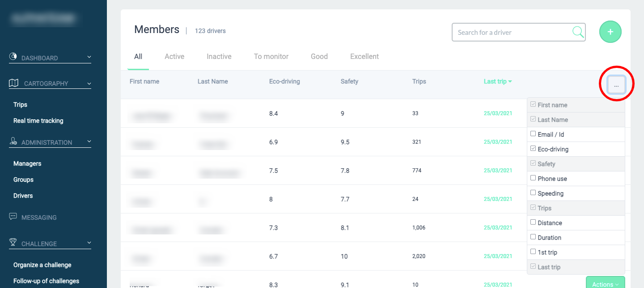
Task: Open Real time tracking in sidebar
Action: click(x=38, y=121)
